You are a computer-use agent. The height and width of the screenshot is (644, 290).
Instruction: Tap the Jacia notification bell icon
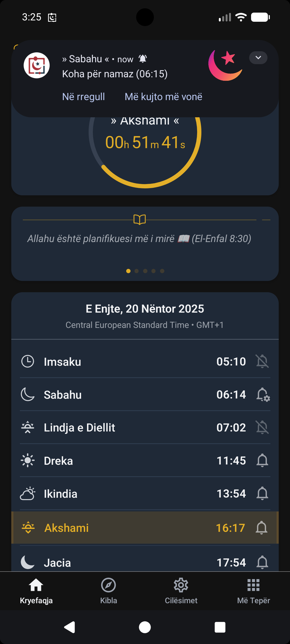(262, 562)
